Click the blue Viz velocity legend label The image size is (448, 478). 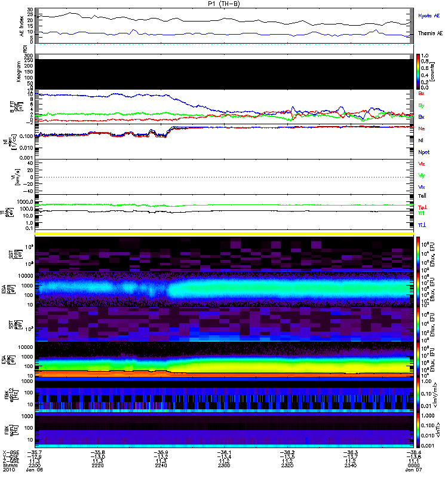(x=422, y=187)
